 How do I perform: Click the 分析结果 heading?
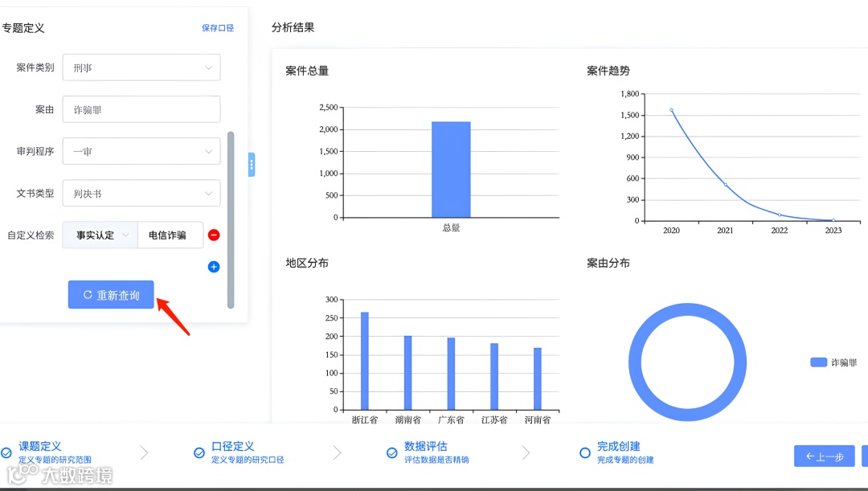coord(293,27)
